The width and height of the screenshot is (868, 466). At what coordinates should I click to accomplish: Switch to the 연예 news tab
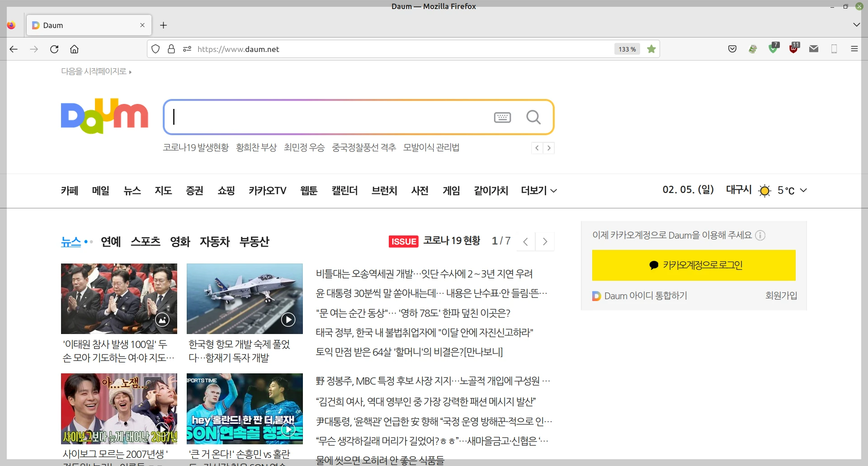pos(111,242)
